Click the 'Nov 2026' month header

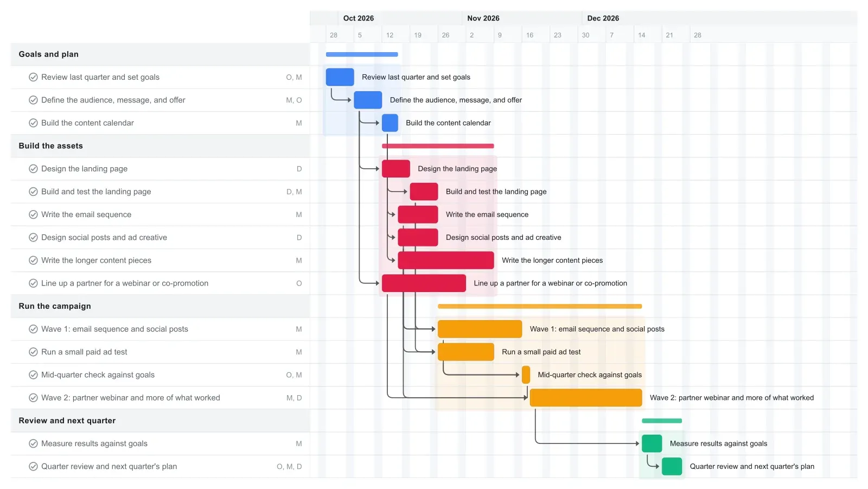coord(483,18)
